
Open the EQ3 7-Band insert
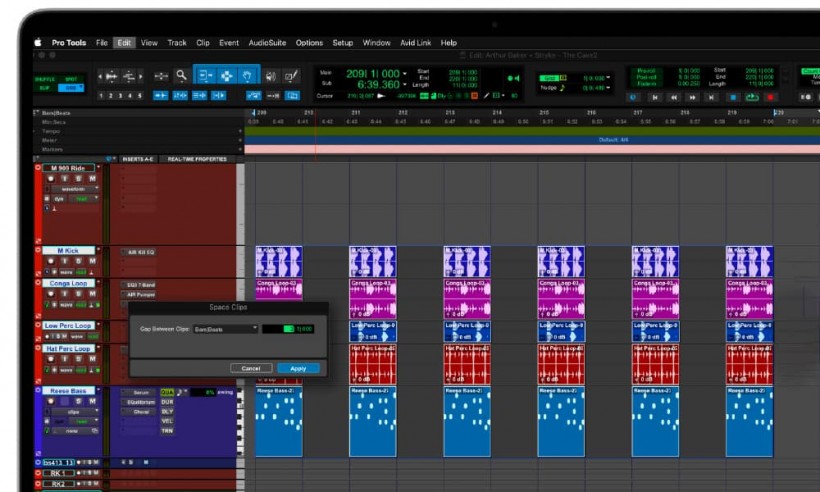coord(139,285)
